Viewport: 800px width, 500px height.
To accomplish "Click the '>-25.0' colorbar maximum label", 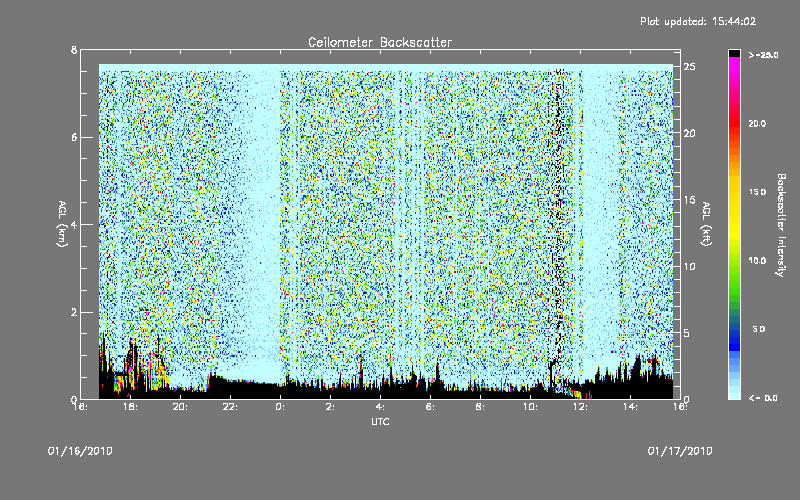I will (763, 55).
